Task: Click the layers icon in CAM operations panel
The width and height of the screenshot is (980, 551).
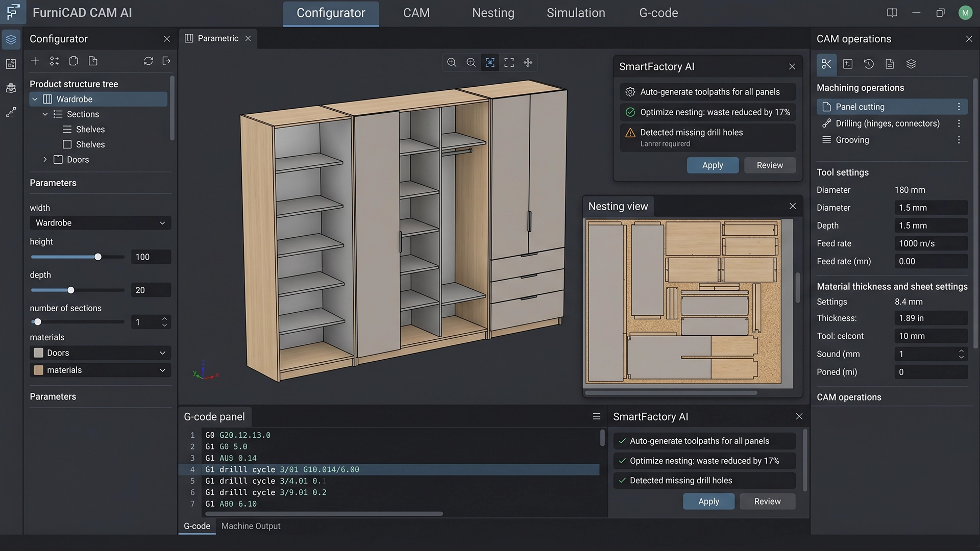Action: coord(912,64)
